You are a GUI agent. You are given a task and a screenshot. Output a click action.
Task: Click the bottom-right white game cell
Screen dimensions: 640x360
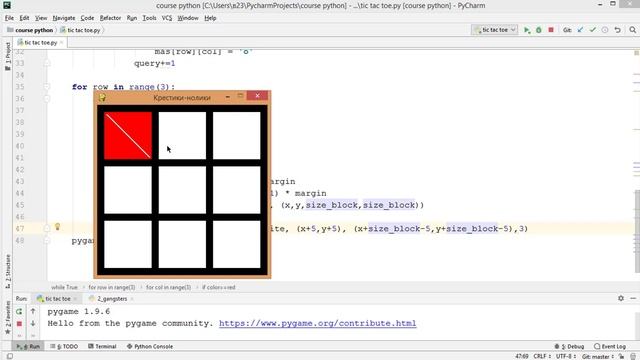coord(236,244)
